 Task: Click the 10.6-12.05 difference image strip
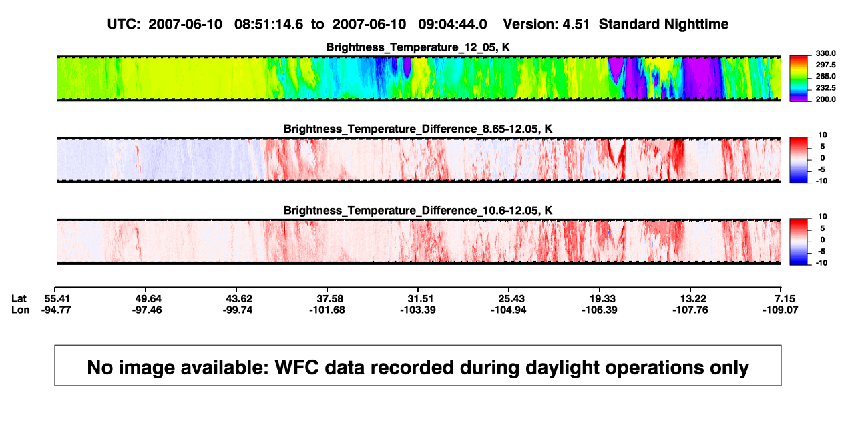(418, 242)
